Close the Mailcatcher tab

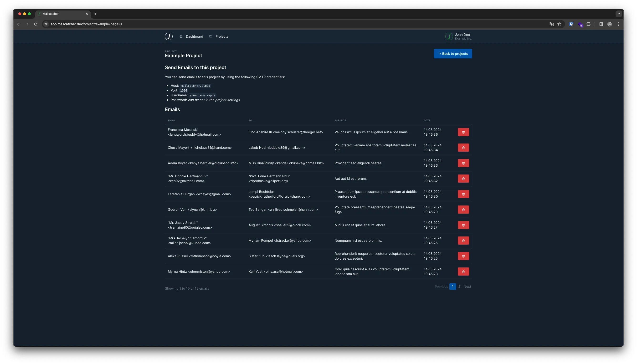[87, 14]
